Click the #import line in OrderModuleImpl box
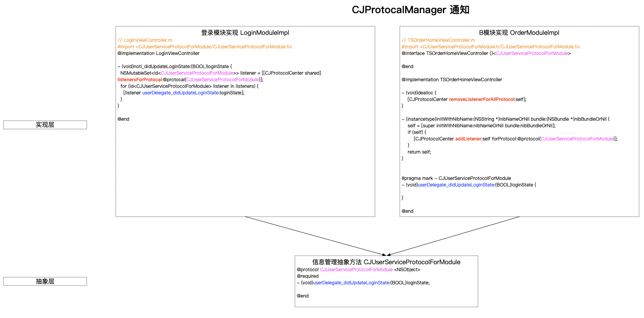 [491, 47]
